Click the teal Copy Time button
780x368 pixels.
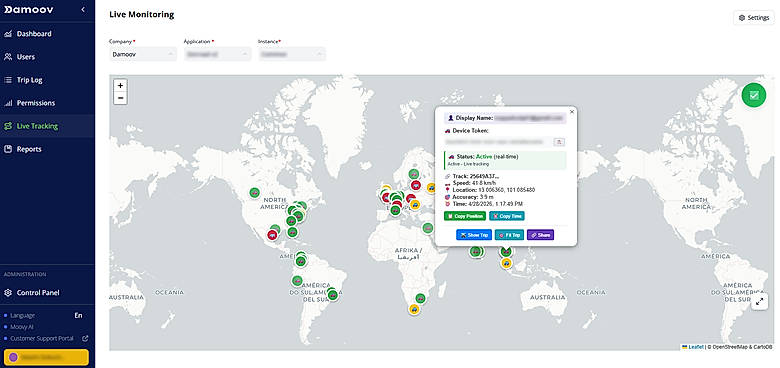click(x=507, y=216)
